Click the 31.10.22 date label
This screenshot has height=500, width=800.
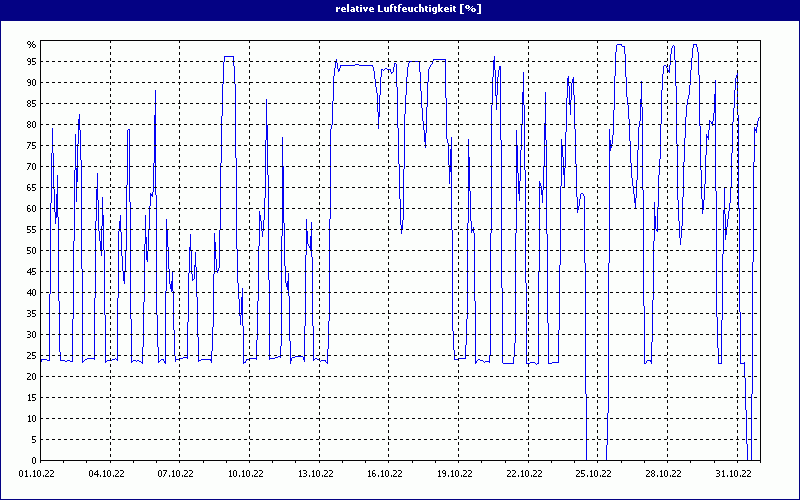tap(733, 474)
